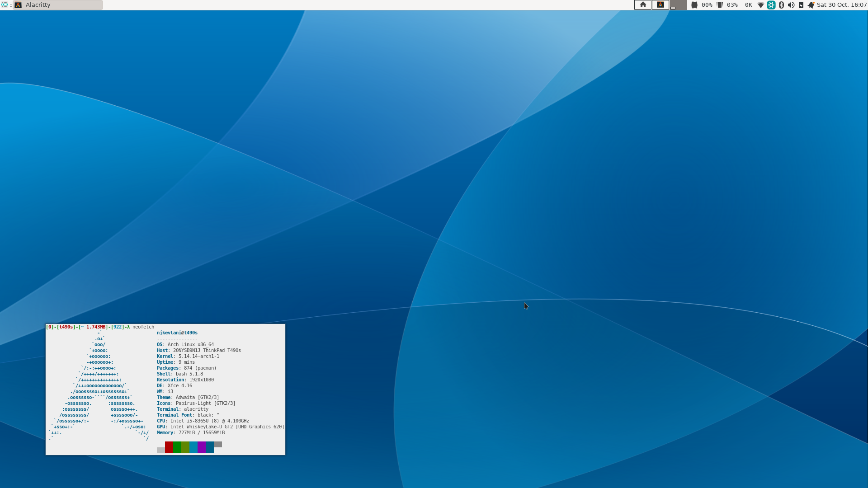
Task: Click the Packages: 874 (pacman) line
Action: pyautogui.click(x=187, y=368)
